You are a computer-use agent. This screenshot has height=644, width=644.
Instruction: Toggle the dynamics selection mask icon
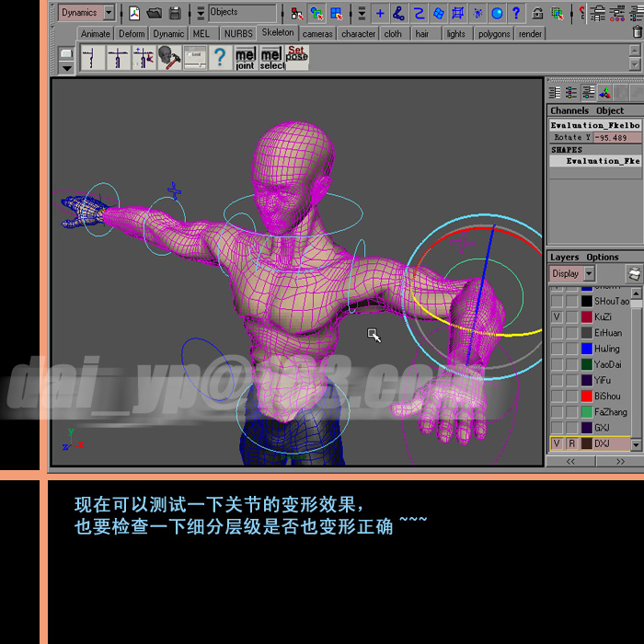477,13
